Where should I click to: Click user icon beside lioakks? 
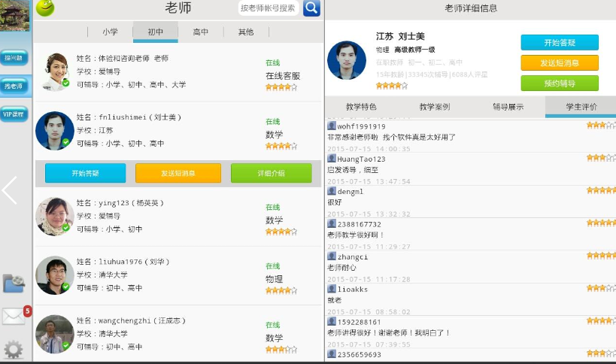coord(332,289)
